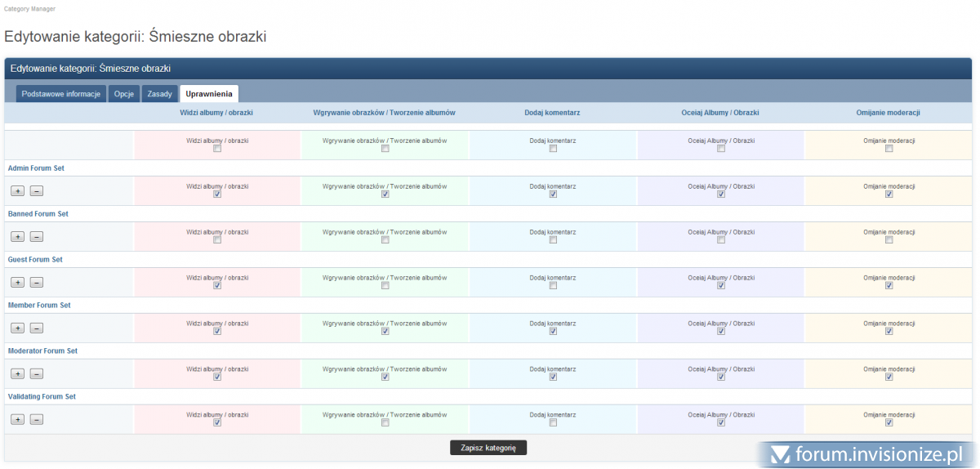Viewport: 980px width, 469px height.
Task: Click the plus button for Admin Forum Set
Action: 17,190
